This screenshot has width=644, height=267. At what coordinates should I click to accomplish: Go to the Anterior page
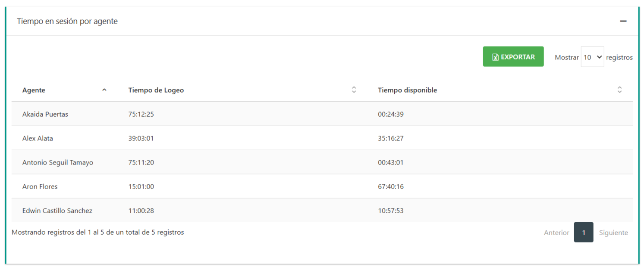pyautogui.click(x=556, y=233)
